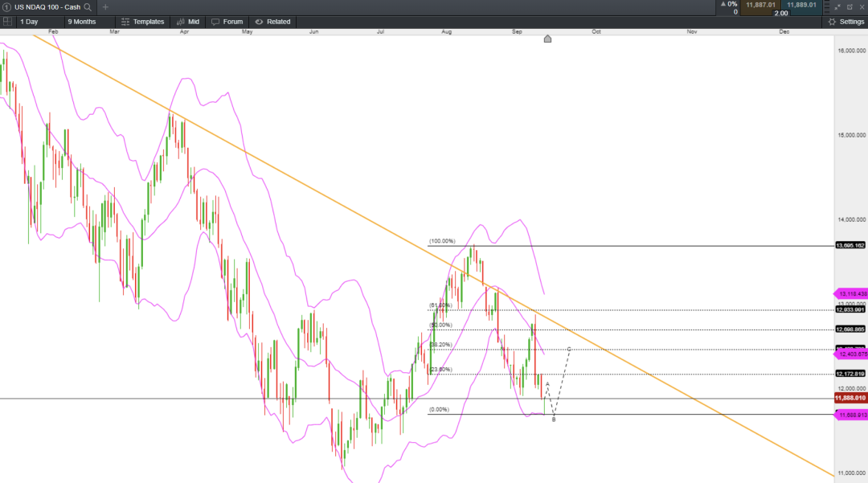
Task: Pop out the chart to new window
Action: point(850,7)
